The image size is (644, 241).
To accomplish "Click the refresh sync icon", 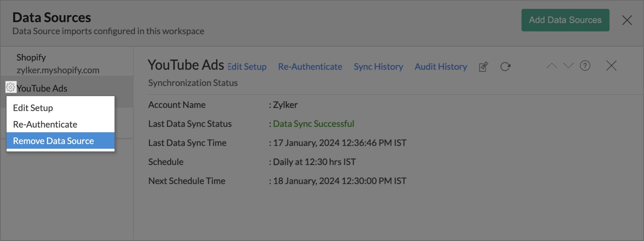I will pos(505,67).
